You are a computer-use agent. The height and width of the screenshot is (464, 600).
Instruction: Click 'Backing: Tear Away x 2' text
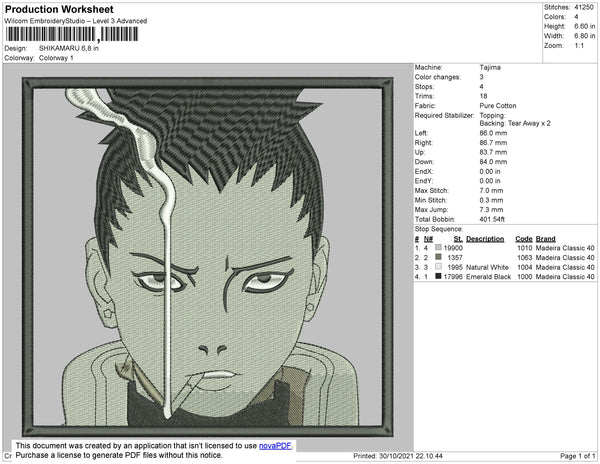tap(515, 123)
